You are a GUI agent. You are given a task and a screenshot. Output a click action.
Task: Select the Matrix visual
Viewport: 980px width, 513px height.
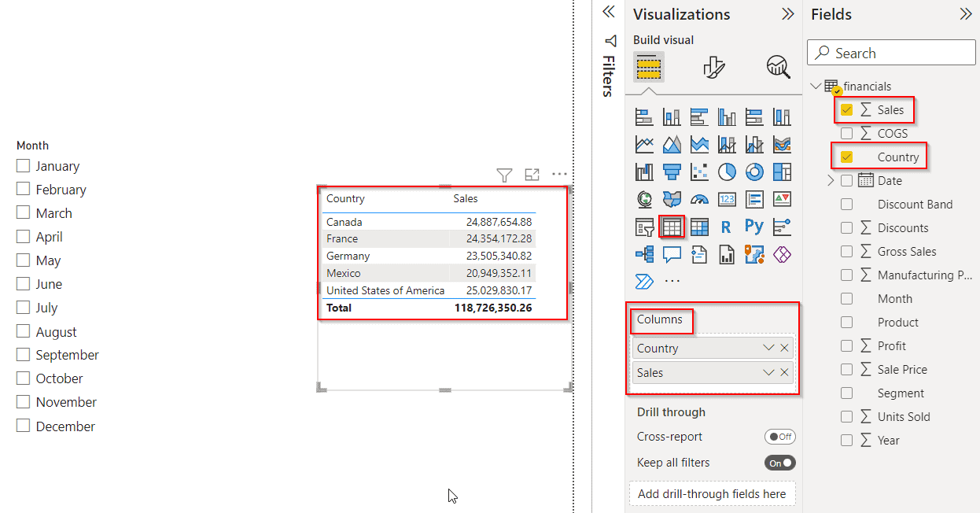tap(699, 227)
